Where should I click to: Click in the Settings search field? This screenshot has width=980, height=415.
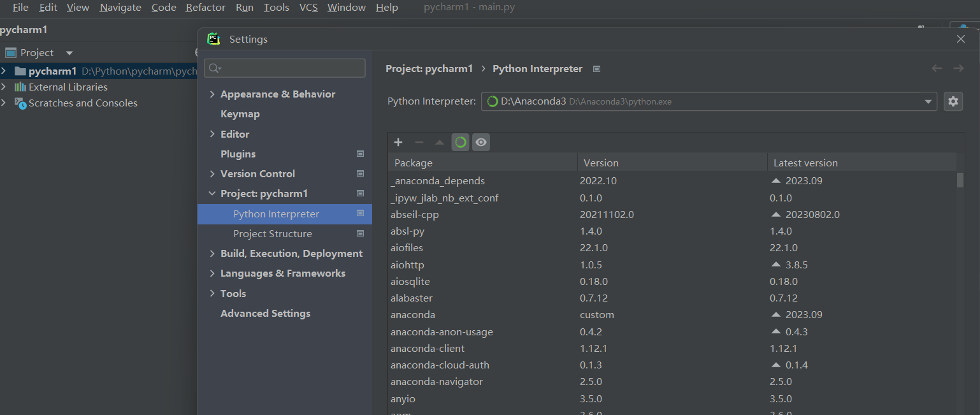pos(285,68)
